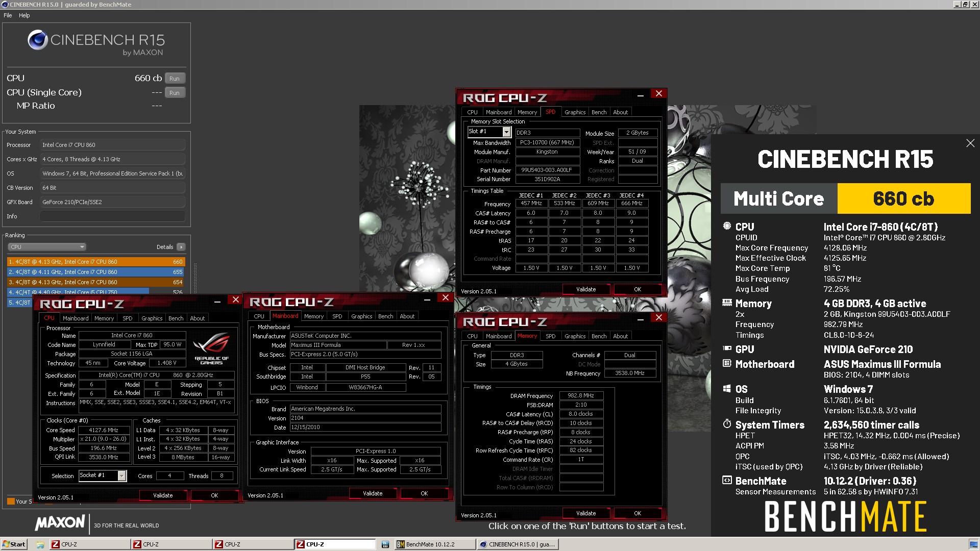Image resolution: width=980 pixels, height=551 pixels.
Task: Click the Threads field showing 8
Action: pyautogui.click(x=222, y=475)
